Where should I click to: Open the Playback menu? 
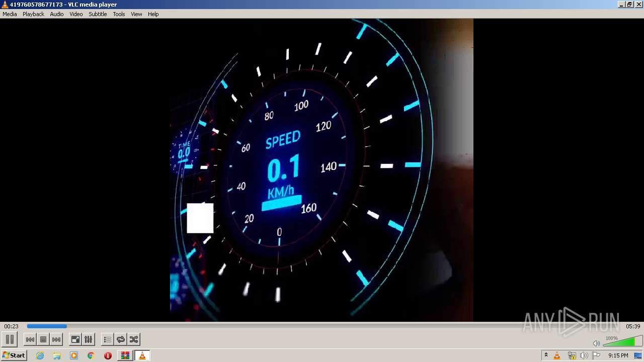tap(33, 14)
